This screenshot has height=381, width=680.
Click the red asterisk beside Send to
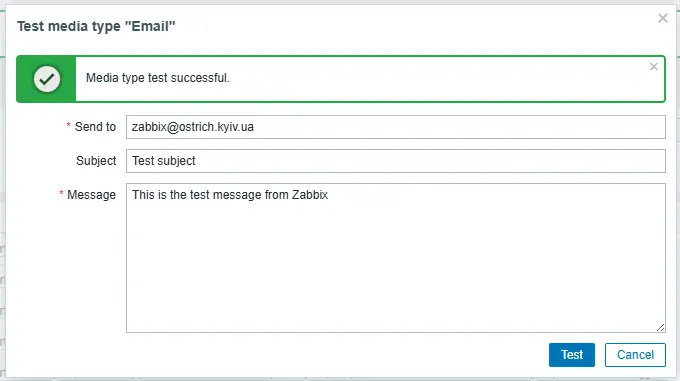point(69,125)
